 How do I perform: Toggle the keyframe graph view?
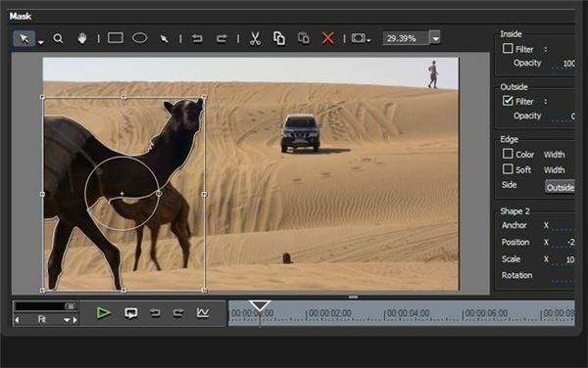(x=203, y=312)
